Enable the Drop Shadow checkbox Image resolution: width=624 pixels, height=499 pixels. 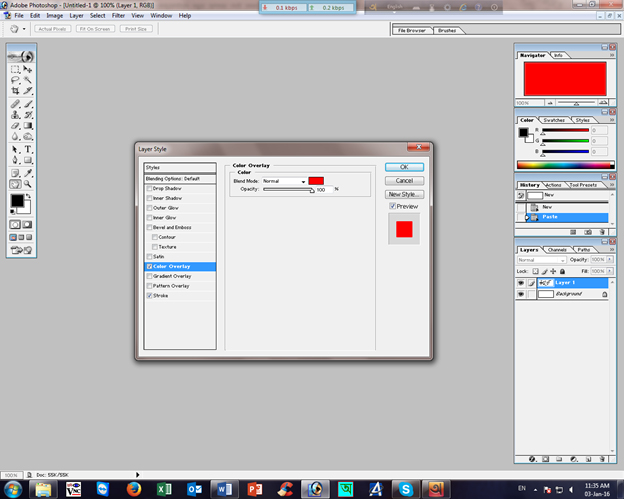[x=150, y=188]
